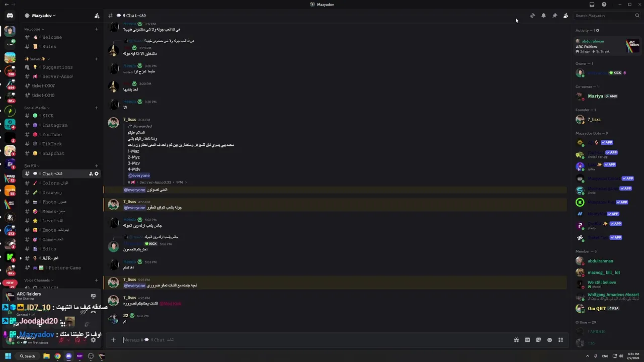
Task: Open the gift picker in message bar
Action: tap(516, 340)
